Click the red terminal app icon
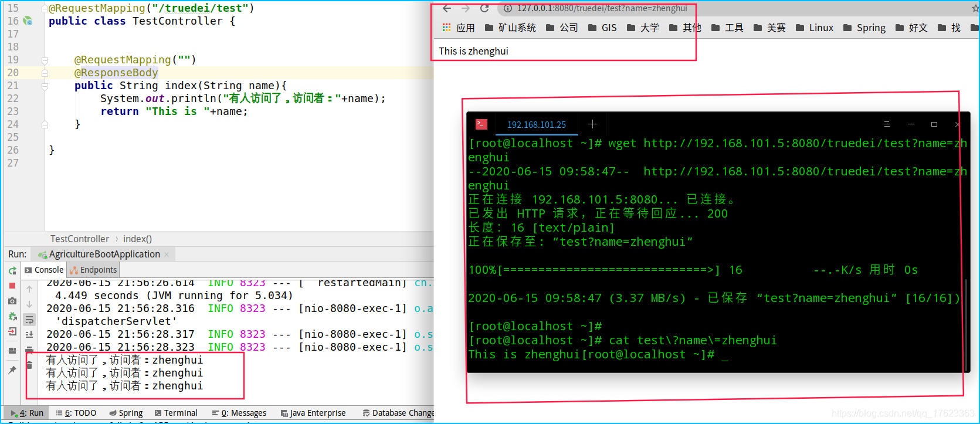Screen dimensions: 980x424 [x=481, y=124]
